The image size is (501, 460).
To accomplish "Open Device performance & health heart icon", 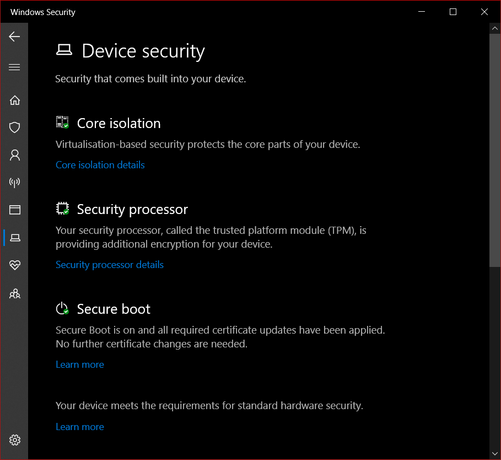I will [x=15, y=265].
